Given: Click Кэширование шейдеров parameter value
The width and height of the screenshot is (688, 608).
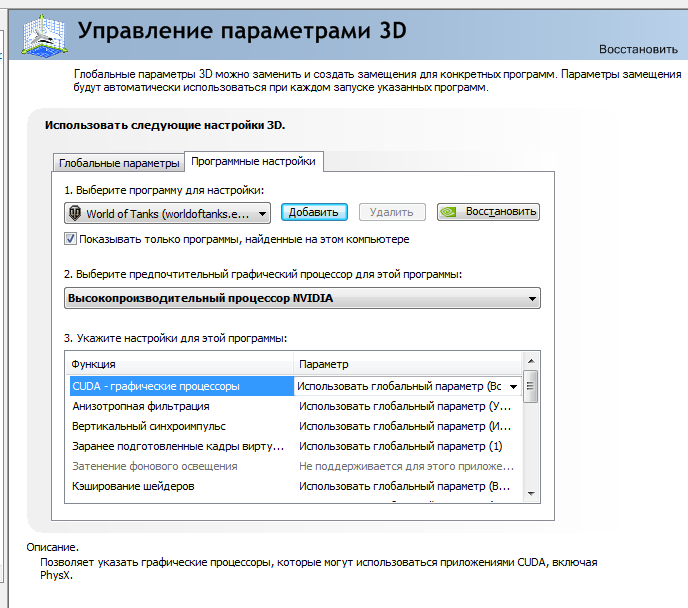Looking at the screenshot, I should pos(404,486).
